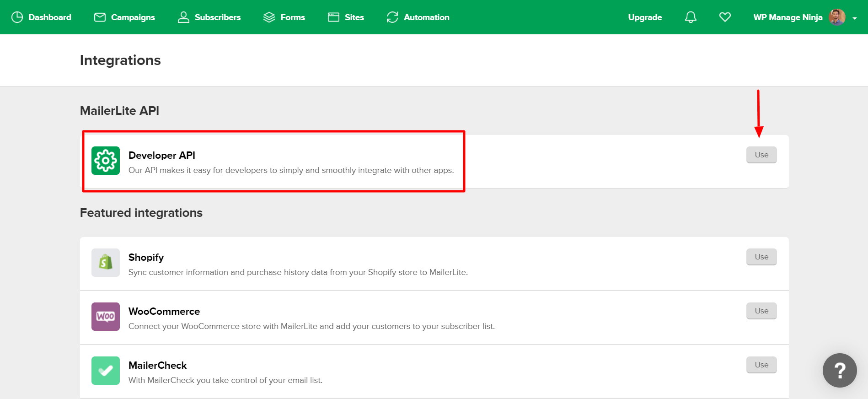
Task: Use the Developer API integration
Action: (761, 155)
